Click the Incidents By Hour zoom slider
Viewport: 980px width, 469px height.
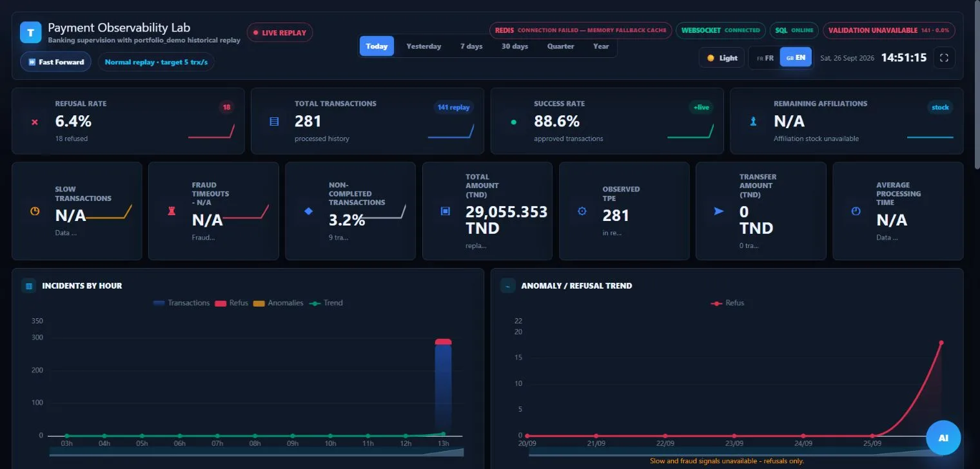pyautogui.click(x=256, y=452)
